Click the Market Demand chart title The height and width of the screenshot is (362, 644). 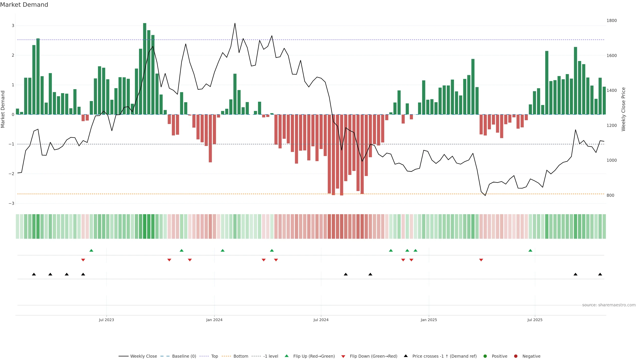pos(24,5)
